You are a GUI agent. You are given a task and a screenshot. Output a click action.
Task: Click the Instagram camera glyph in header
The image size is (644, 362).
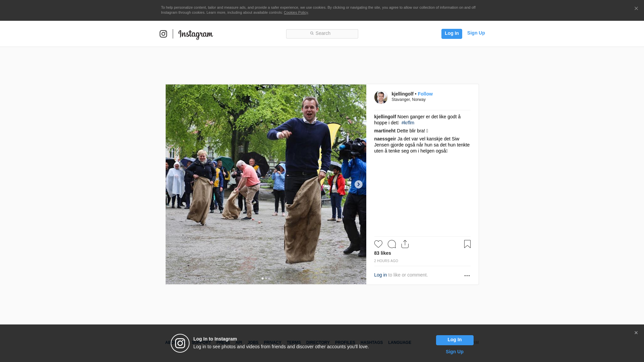coord(163,34)
